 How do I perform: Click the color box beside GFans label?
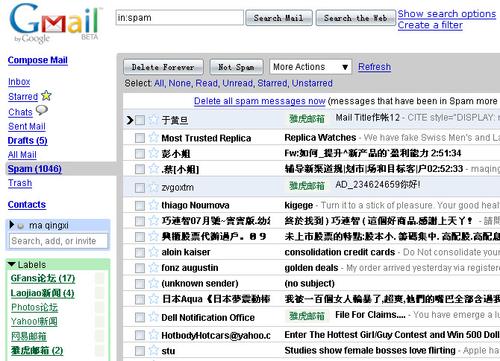point(100,278)
